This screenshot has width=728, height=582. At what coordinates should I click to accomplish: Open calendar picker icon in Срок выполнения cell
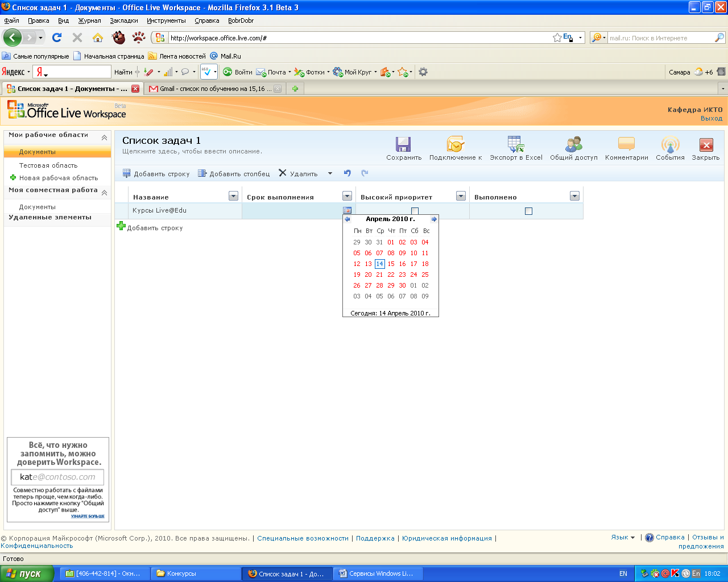pyautogui.click(x=347, y=210)
